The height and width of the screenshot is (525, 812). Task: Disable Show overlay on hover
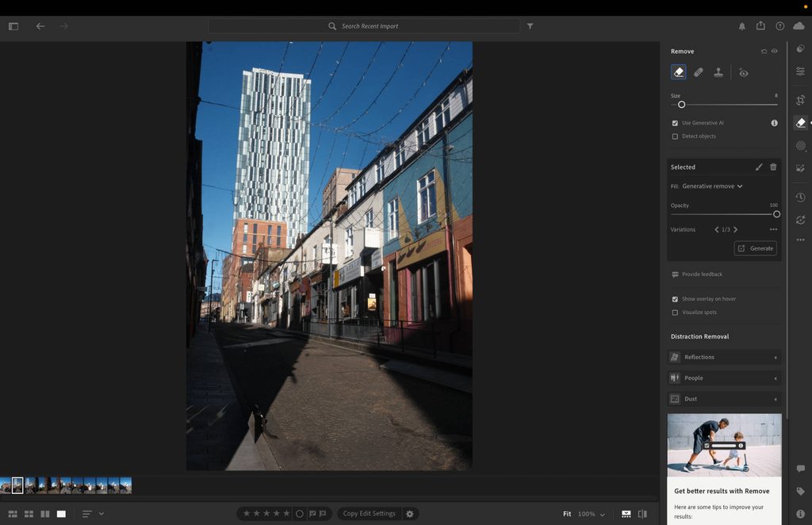[x=675, y=299]
